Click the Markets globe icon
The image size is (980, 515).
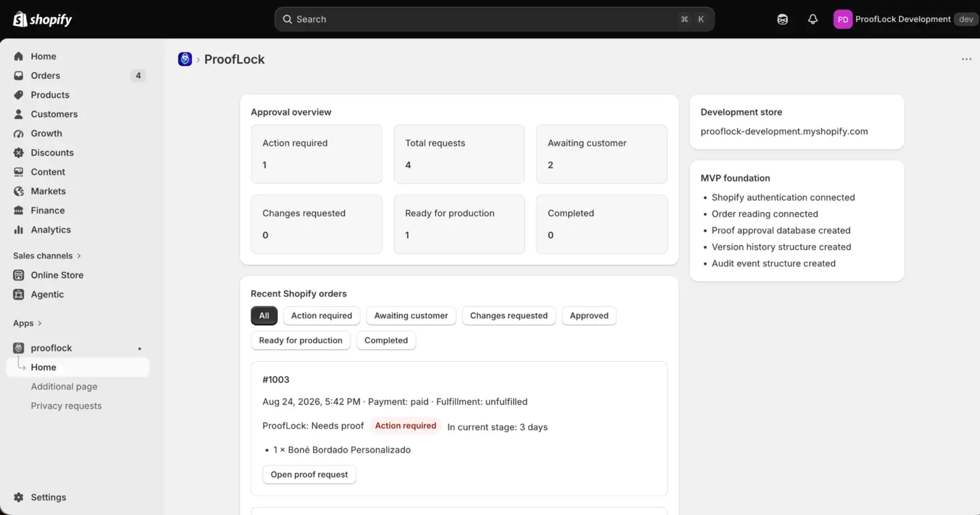coord(18,191)
